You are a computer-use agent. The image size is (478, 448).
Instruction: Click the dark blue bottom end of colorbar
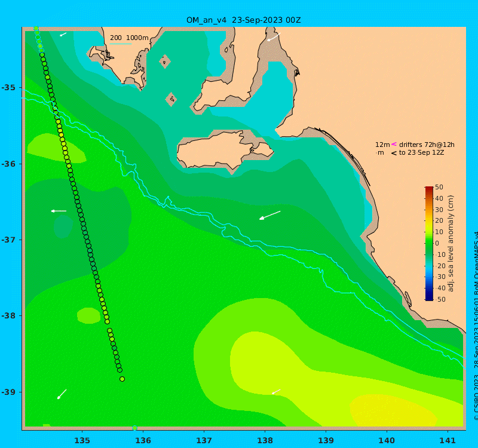(x=429, y=298)
